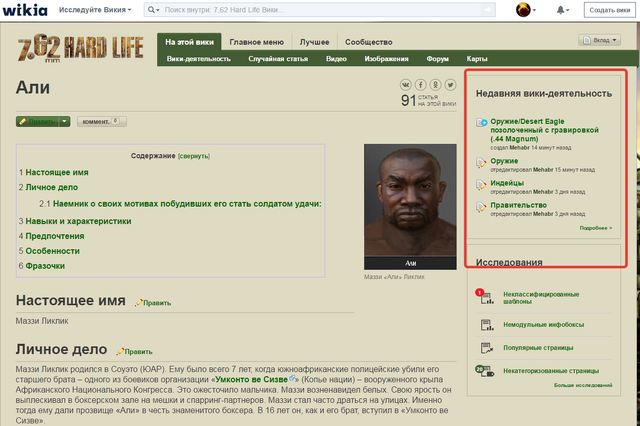
Task: Expand the Править button dropdown arrow
Action: tap(65, 122)
